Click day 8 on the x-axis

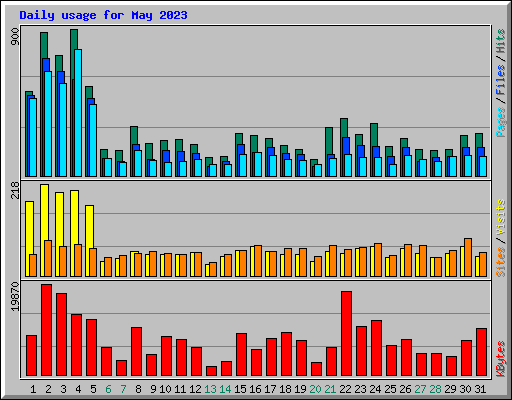138,389
